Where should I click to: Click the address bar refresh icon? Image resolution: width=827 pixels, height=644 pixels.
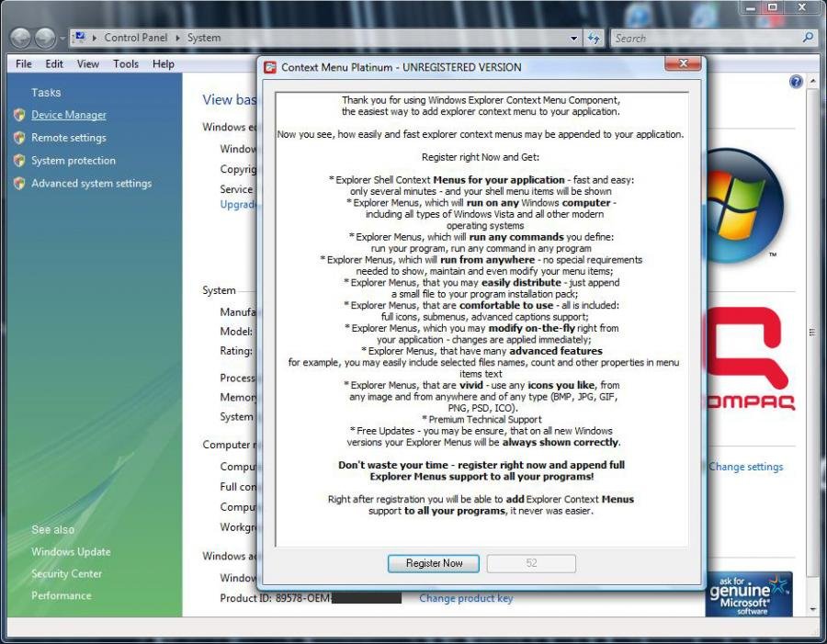click(594, 38)
